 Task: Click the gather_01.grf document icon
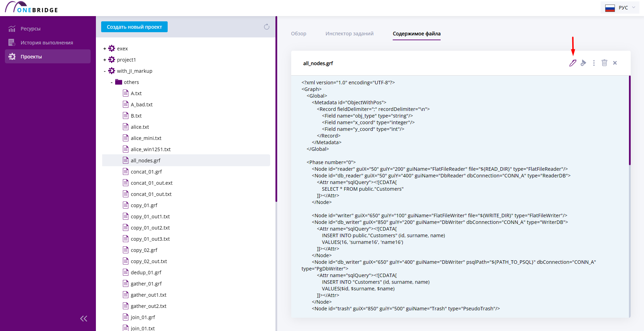pos(126,283)
